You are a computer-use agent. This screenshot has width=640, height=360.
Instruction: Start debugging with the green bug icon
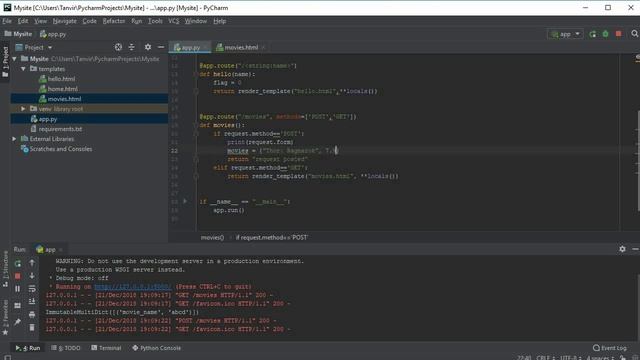click(x=605, y=34)
